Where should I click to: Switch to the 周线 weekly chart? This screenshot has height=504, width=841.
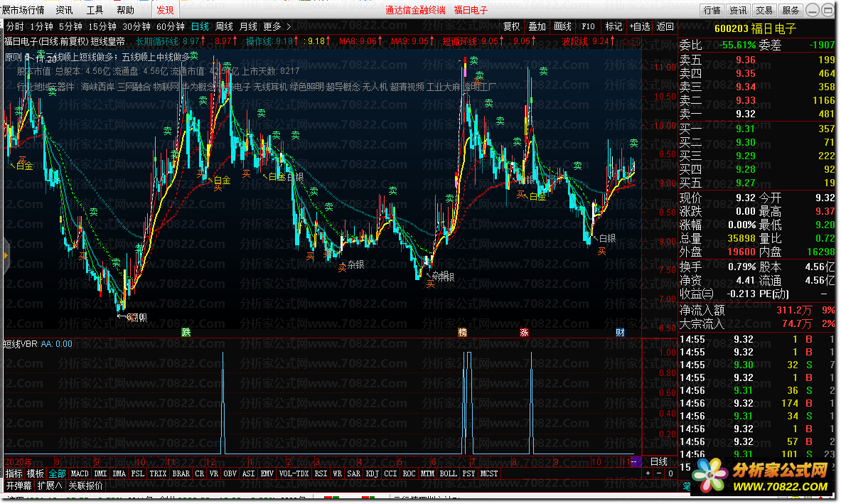[x=224, y=26]
